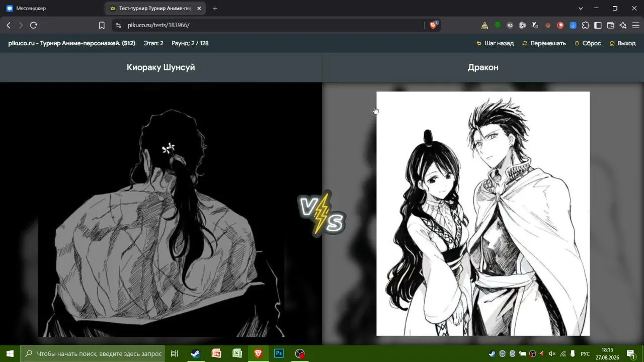Viewport: 644px width, 362px height.
Task: Click the OBS icon in system tray
Action: click(x=532, y=354)
